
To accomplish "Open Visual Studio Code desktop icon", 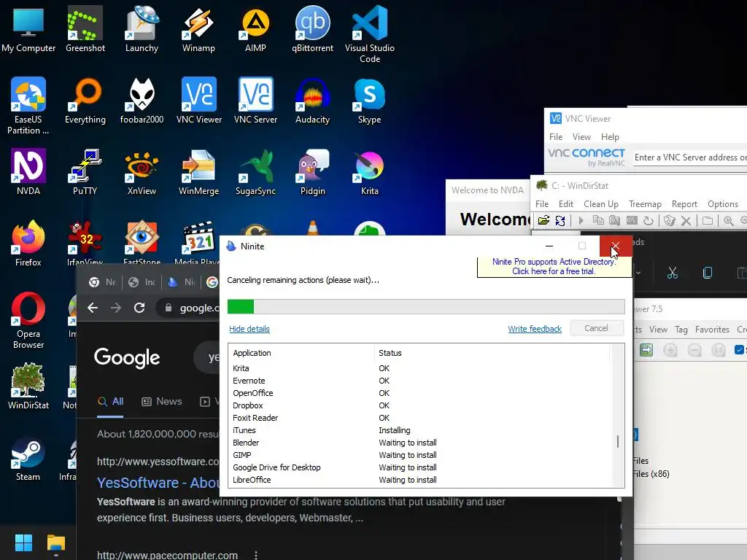I will click(x=370, y=34).
